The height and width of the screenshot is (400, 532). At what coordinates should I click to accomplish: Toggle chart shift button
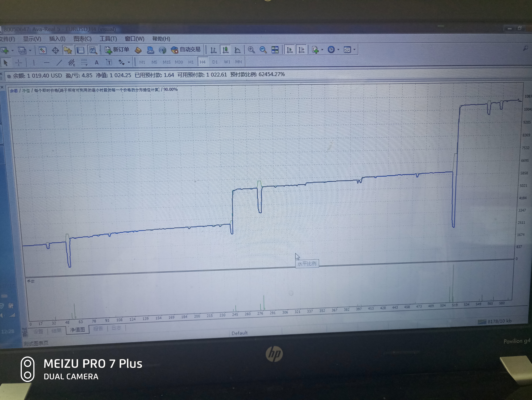[x=301, y=50]
